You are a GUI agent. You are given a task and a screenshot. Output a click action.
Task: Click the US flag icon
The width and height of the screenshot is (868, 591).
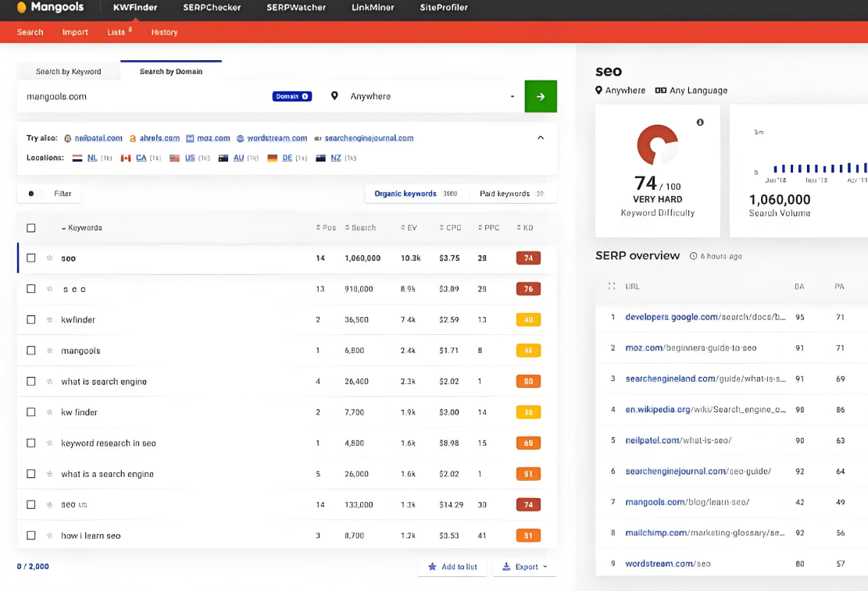click(174, 158)
